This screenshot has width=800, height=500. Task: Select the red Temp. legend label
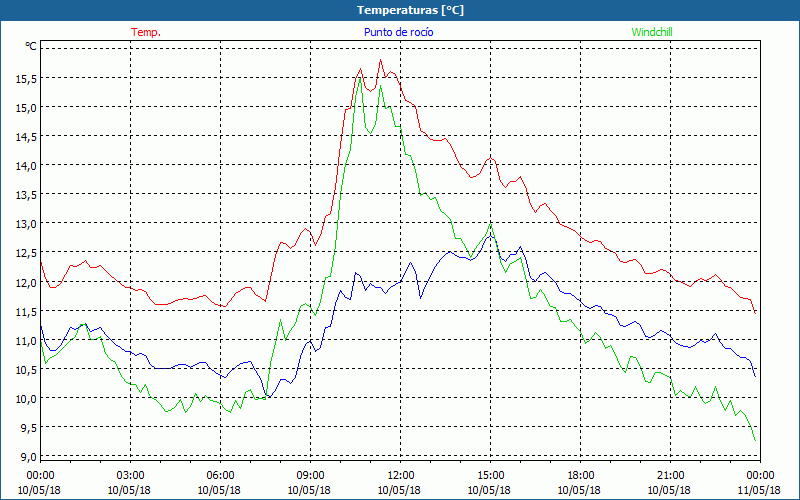coord(146,32)
